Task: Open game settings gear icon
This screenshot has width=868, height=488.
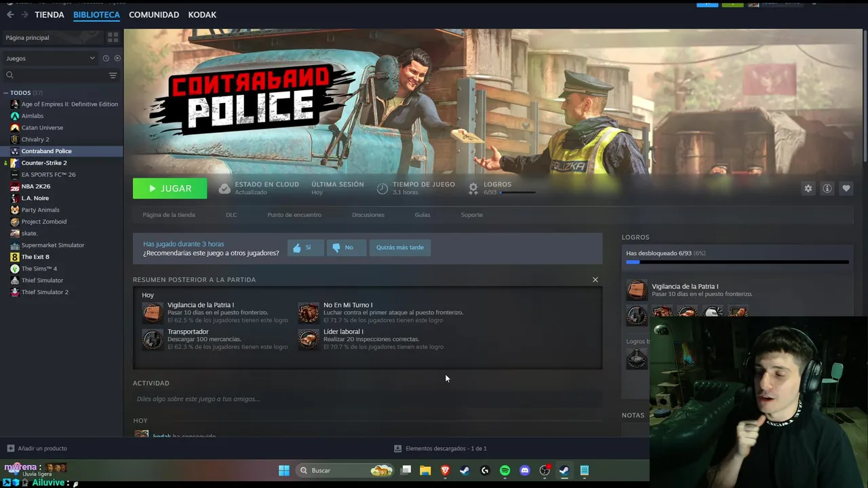Action: coord(808,188)
